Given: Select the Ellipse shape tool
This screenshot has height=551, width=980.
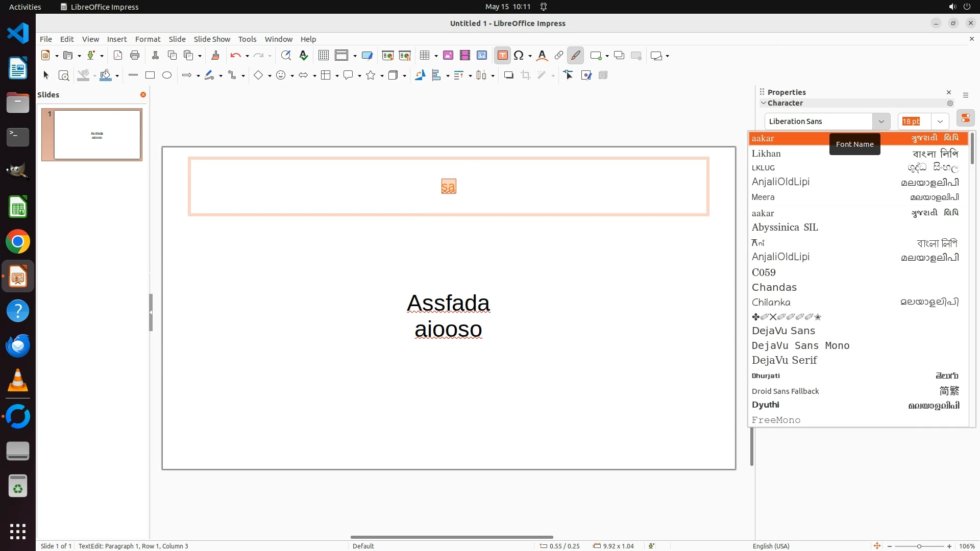Looking at the screenshot, I should point(167,76).
